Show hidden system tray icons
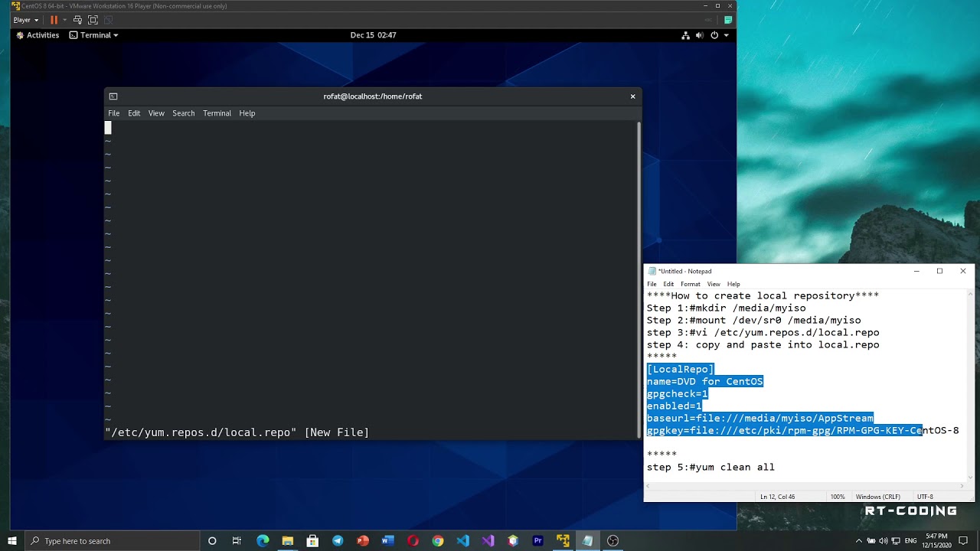Screen dimensions: 980x551 tap(858, 541)
